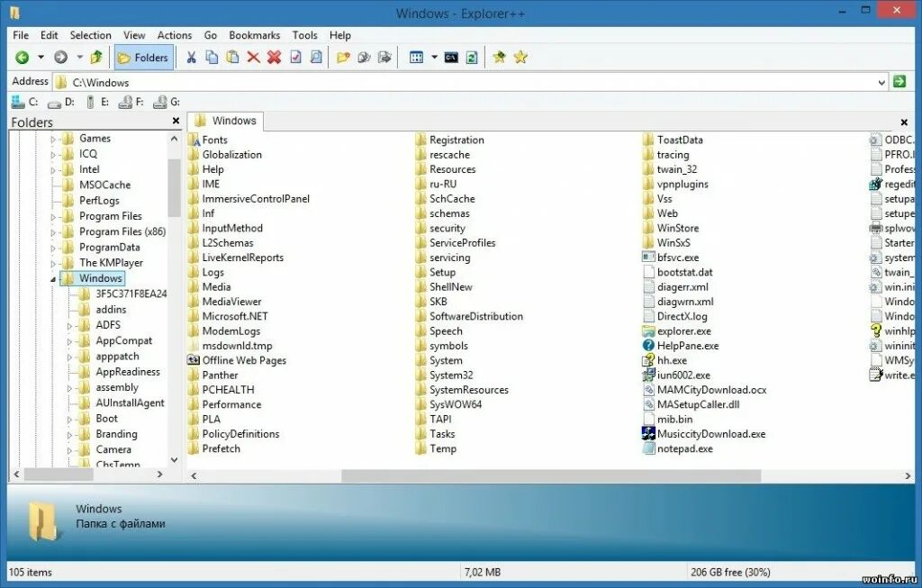Image resolution: width=922 pixels, height=588 pixels.
Task: Click the Move To toolbar icon
Action: (x=384, y=57)
